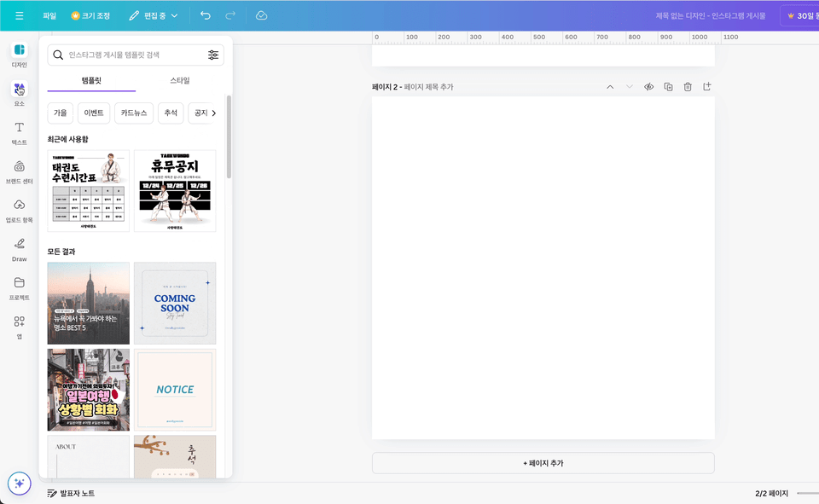Choose the ABOUT template
Viewport: 819px width, 504px height.
click(88, 457)
